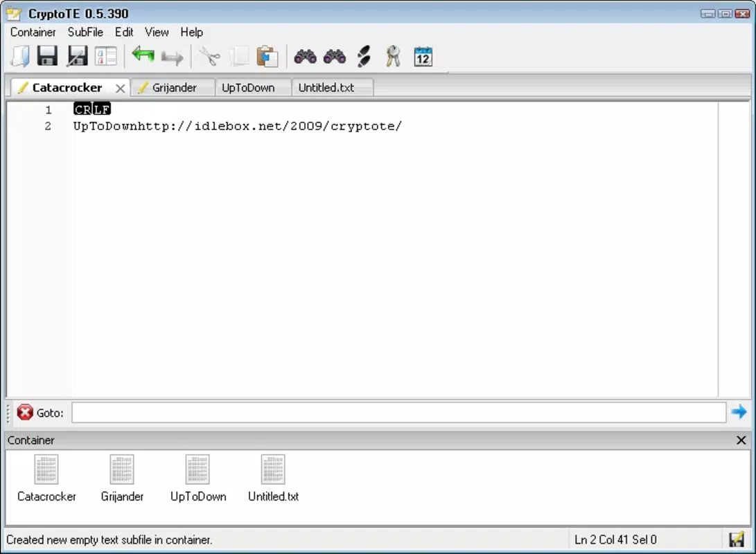The image size is (756, 554).
Task: Save the container with floppy icon
Action: point(47,56)
